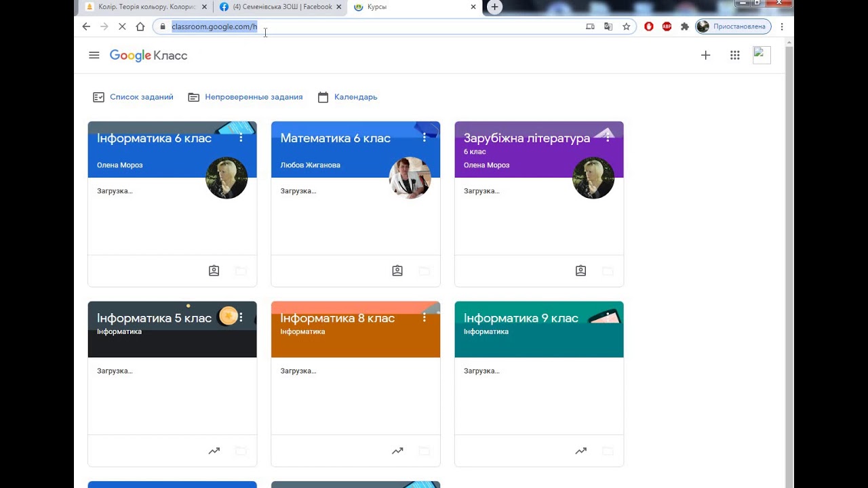The image size is (868, 488).
Task: Open options menu on Математика 6 клас card
Action: tap(425, 138)
